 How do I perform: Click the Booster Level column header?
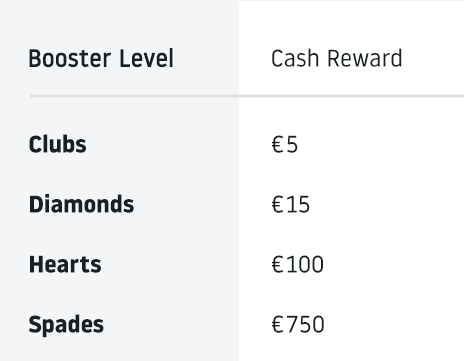(x=101, y=58)
